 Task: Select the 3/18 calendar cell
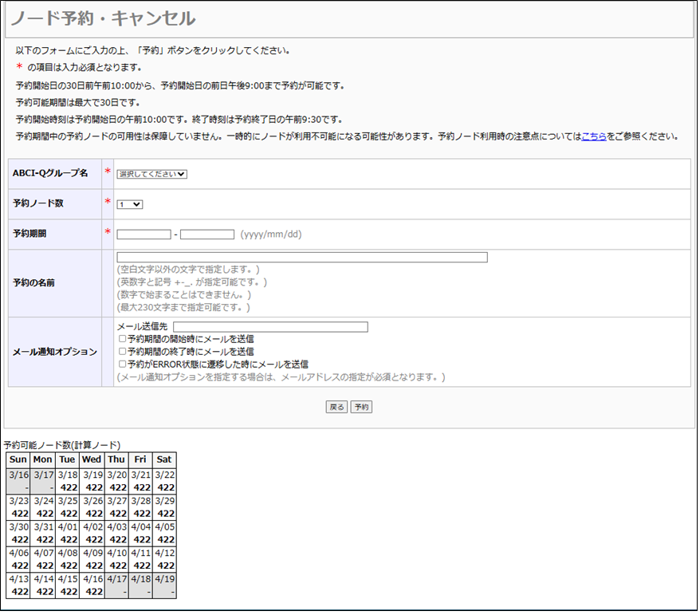coord(67,481)
